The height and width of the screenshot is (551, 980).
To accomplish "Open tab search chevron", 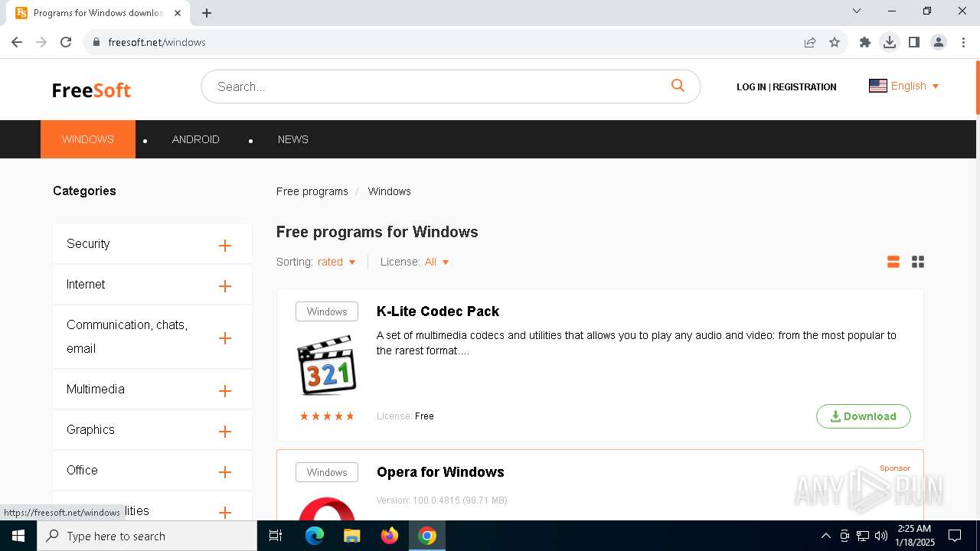I will tap(857, 11).
